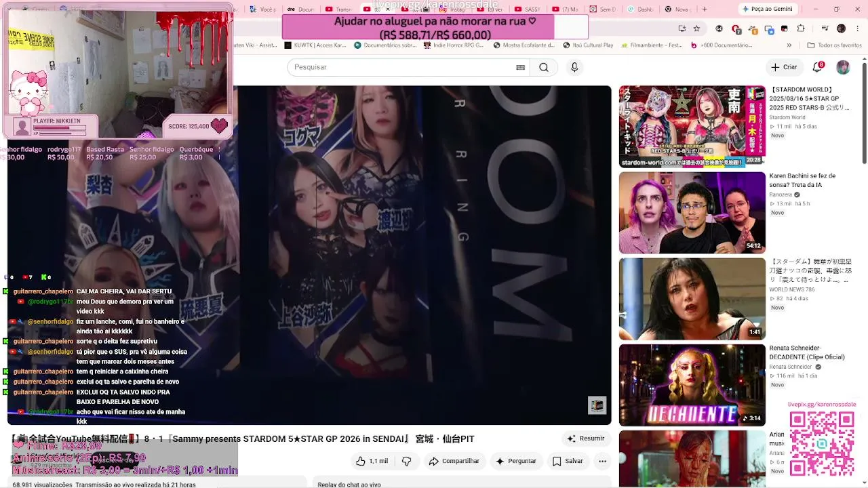Open the Todos os favoritos folder
The image size is (868, 488).
(x=834, y=45)
